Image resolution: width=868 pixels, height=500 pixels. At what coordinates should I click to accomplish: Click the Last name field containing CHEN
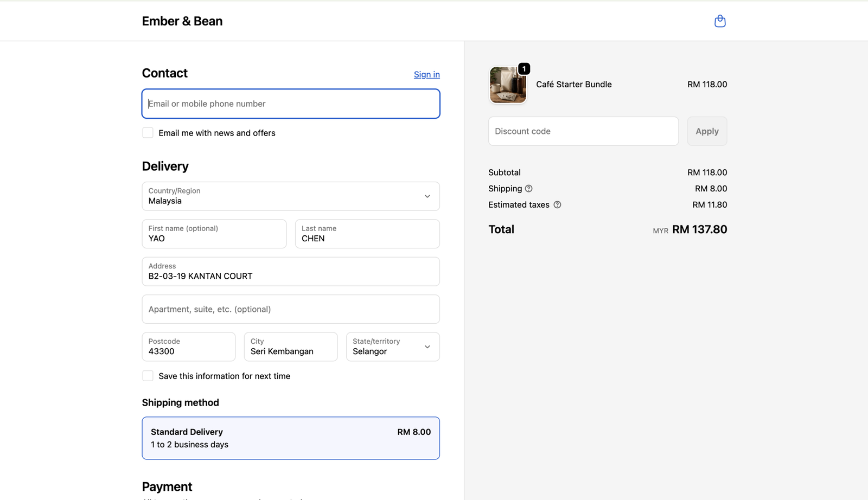click(367, 234)
